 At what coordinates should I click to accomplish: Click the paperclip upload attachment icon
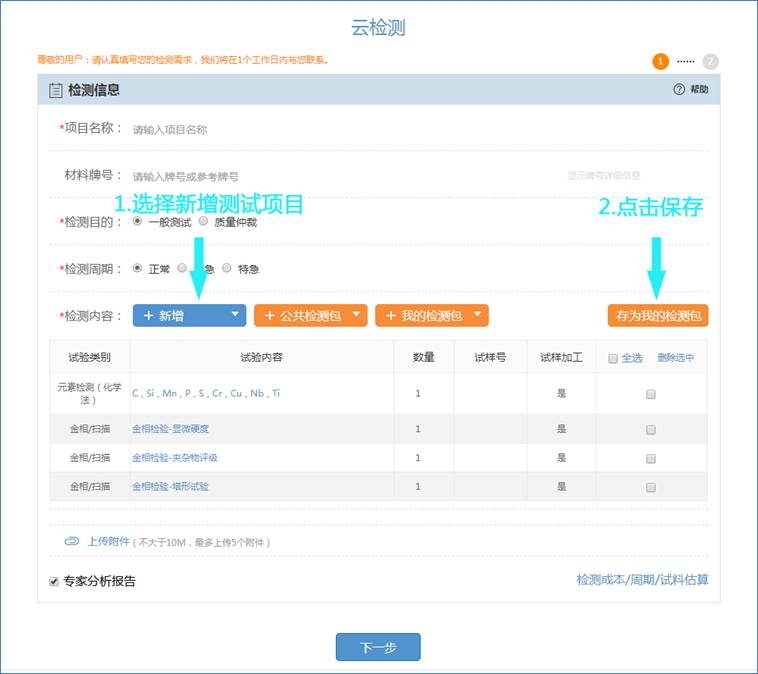(x=72, y=541)
